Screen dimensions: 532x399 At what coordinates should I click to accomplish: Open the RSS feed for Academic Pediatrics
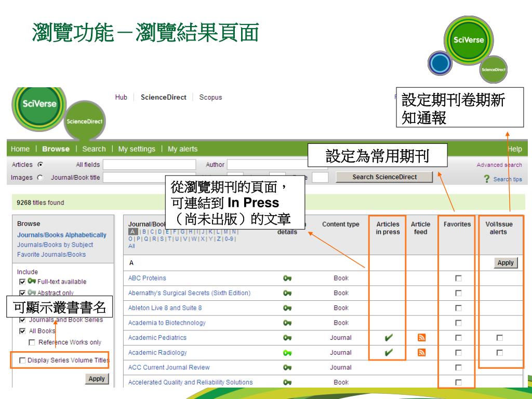coord(421,338)
